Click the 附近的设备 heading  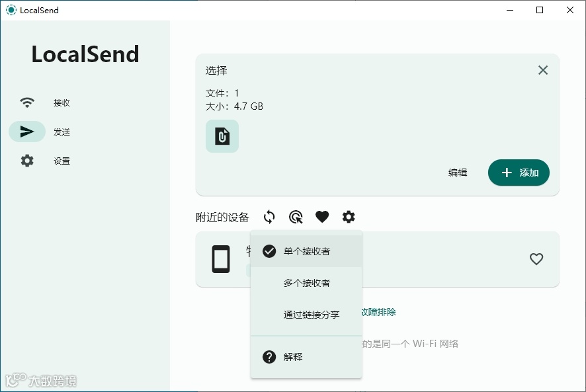coord(222,217)
